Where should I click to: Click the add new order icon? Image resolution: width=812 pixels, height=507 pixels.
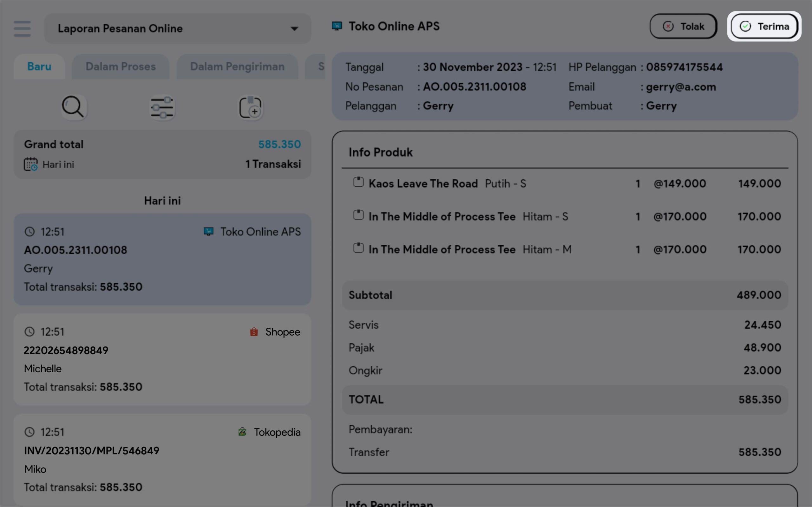click(x=250, y=108)
